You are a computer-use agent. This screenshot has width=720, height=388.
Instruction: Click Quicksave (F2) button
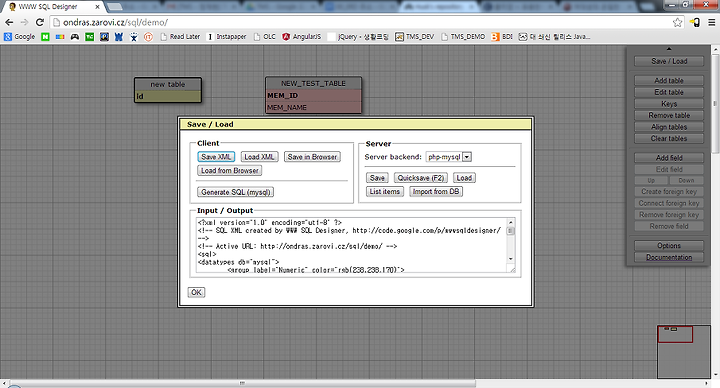[x=421, y=178]
